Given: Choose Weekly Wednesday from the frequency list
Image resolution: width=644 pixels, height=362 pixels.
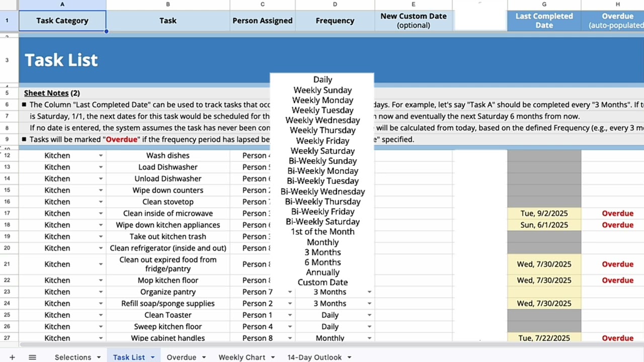Looking at the screenshot, I should click(323, 120).
